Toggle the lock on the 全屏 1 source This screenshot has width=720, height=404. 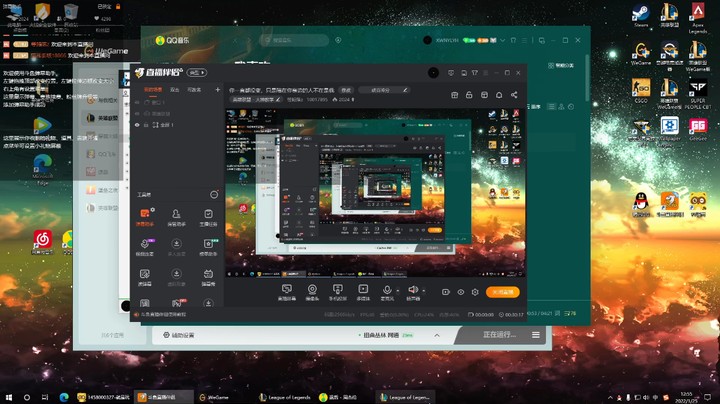[146, 125]
